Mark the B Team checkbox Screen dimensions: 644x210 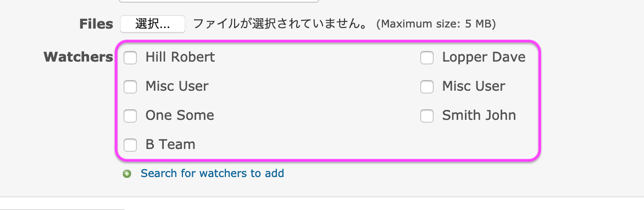pyautogui.click(x=130, y=145)
